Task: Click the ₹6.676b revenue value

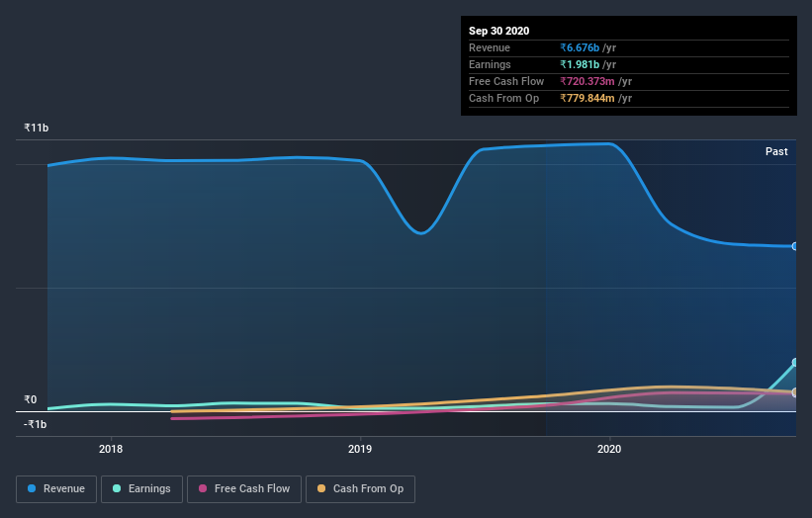Action: [580, 47]
